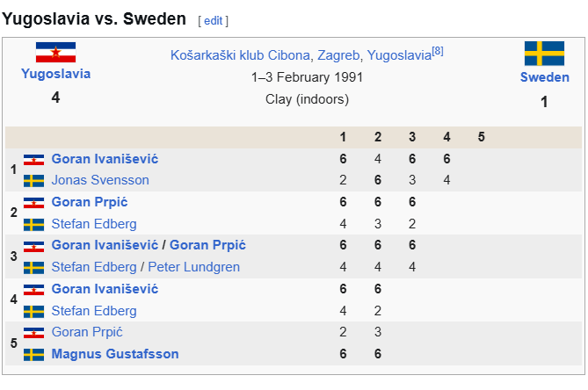
Task: Click the large Sweden flag icon
Action: (x=544, y=54)
